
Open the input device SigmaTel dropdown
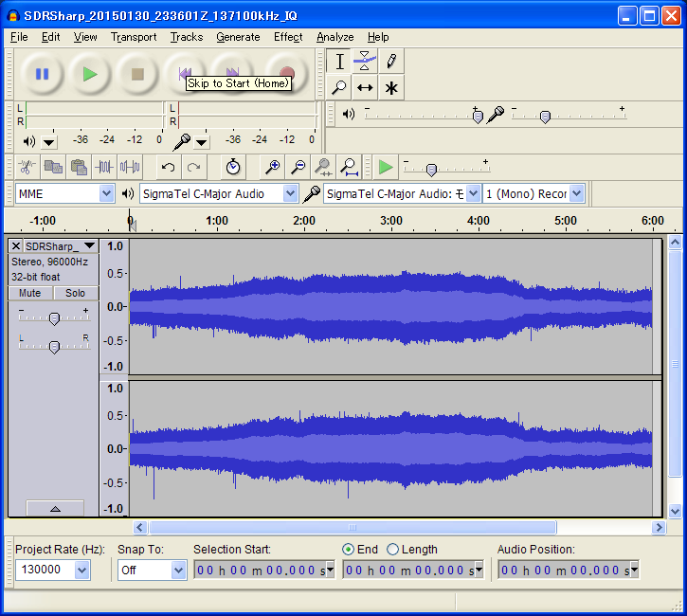click(473, 193)
